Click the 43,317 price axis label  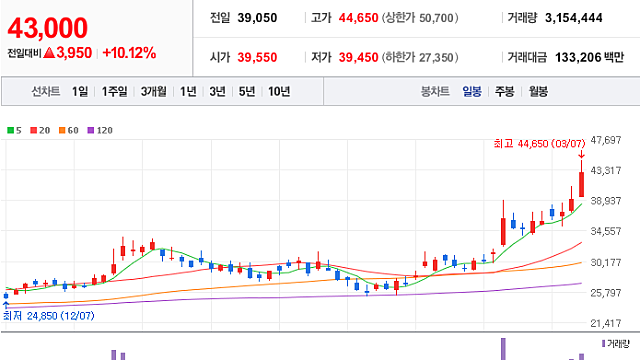(606, 170)
